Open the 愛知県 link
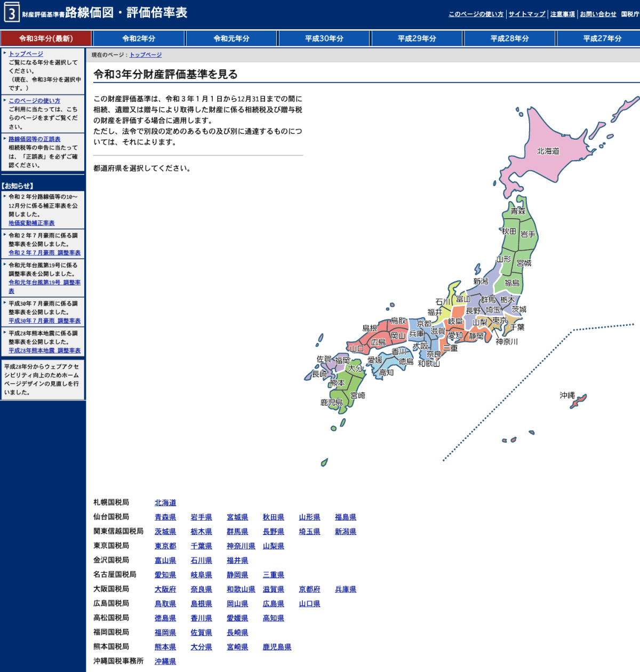The image size is (640, 672). click(x=165, y=575)
